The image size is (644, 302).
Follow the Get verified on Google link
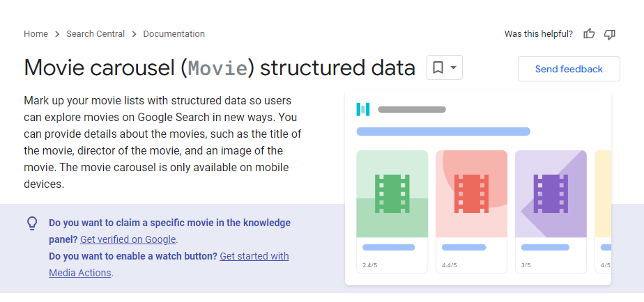[x=128, y=239]
